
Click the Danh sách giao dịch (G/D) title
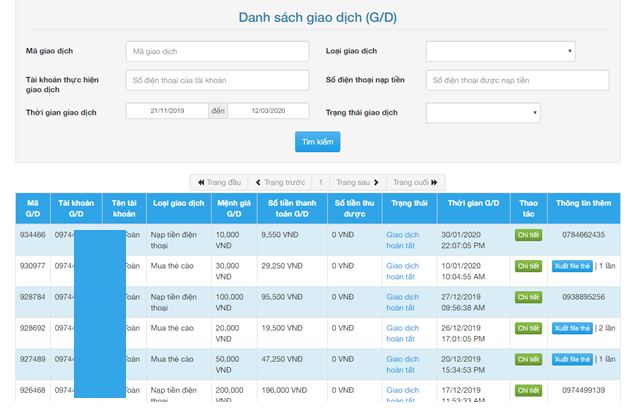pos(317,18)
